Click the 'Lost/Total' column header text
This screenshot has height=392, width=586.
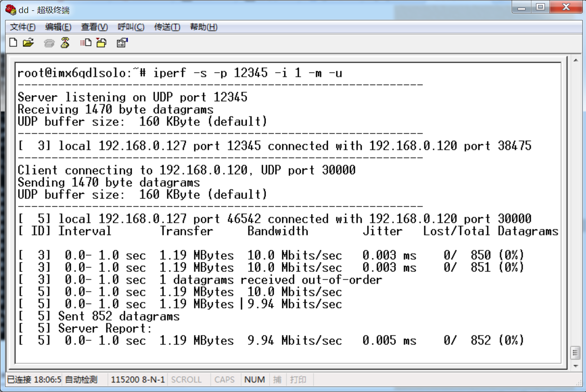457,231
